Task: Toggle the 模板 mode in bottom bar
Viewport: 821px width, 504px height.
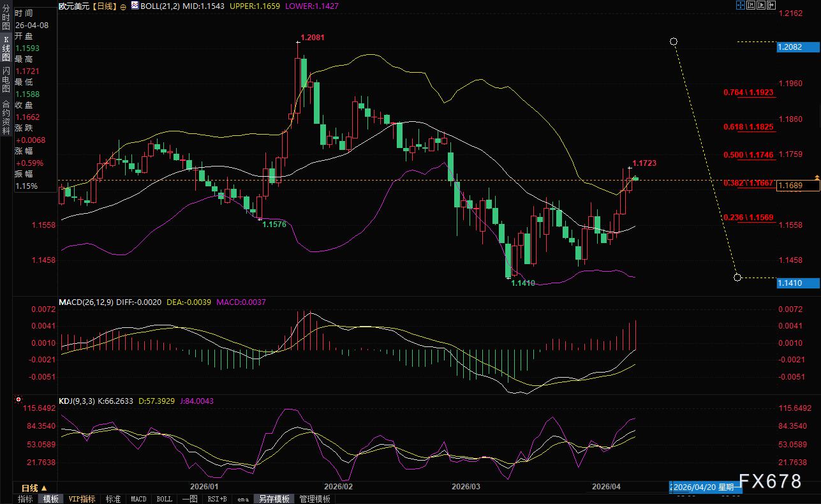Action: (50, 499)
